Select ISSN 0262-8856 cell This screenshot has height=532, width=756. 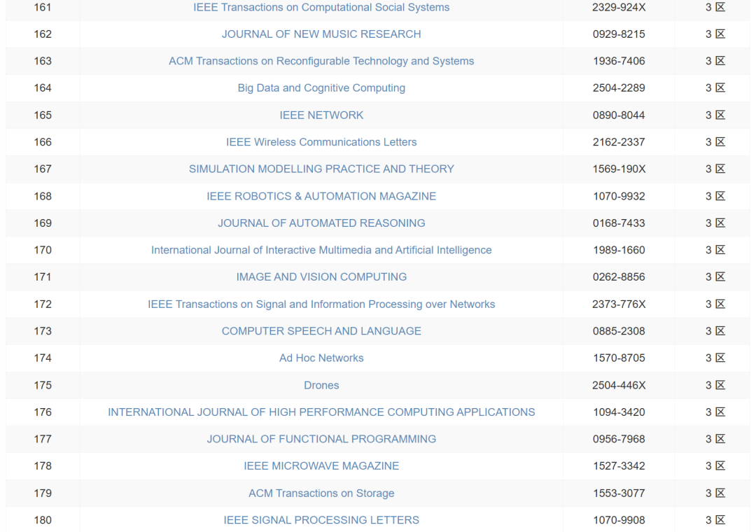pos(619,277)
